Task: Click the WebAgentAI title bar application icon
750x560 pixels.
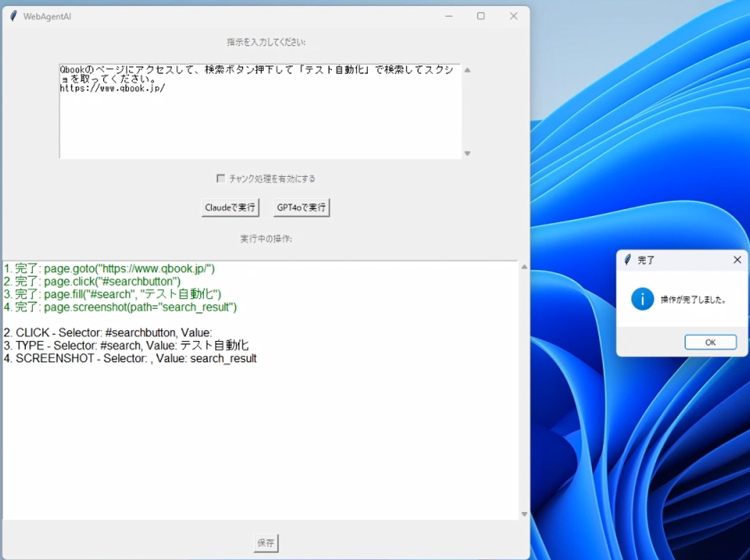Action: (12, 15)
